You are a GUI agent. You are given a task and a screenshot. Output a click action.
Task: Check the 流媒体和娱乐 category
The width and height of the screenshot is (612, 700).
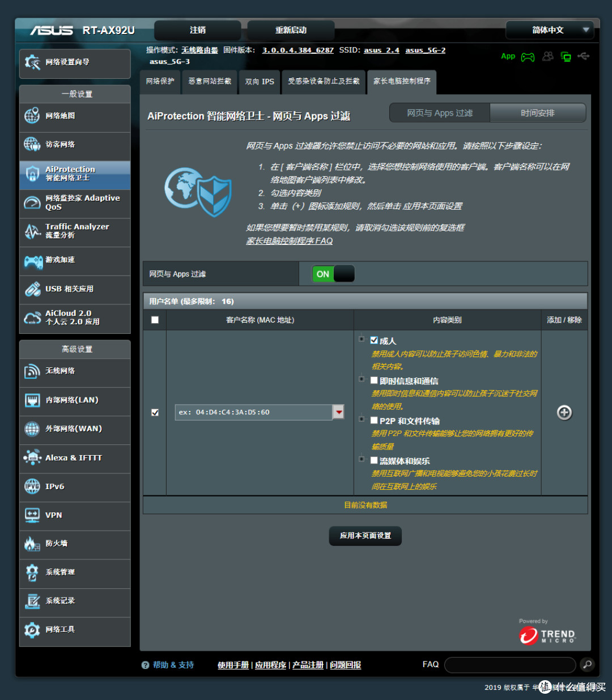click(x=374, y=461)
